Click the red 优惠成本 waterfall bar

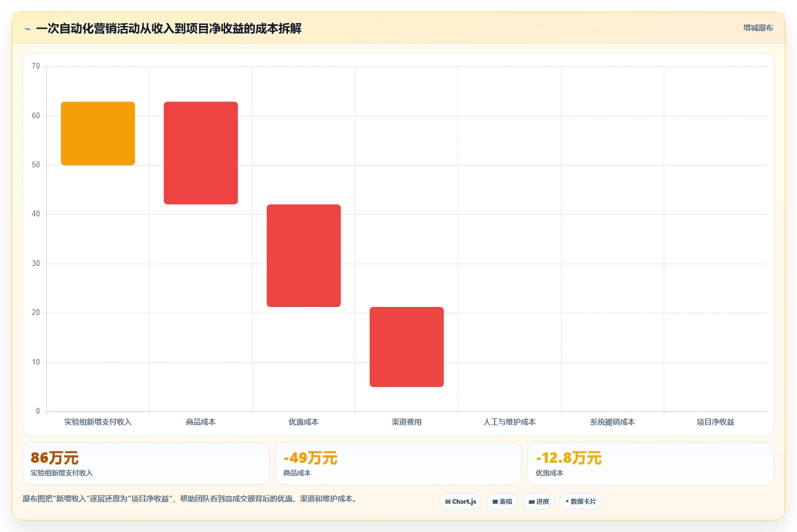click(x=304, y=256)
